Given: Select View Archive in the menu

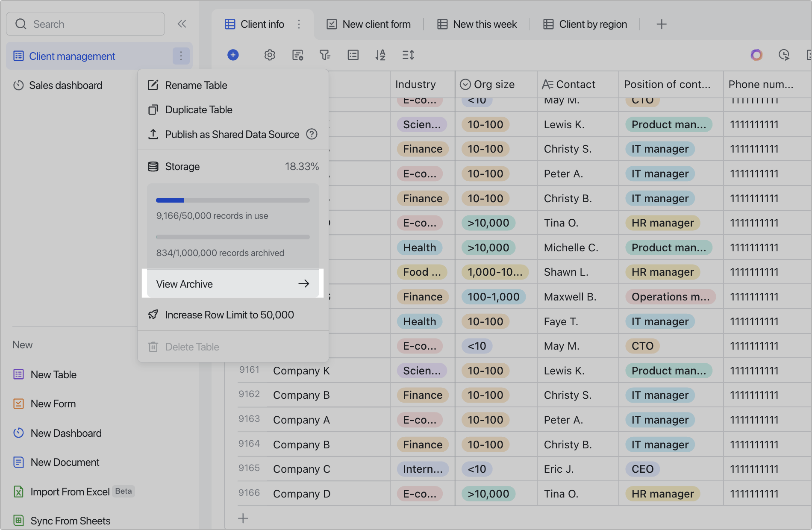Looking at the screenshot, I should tap(185, 283).
